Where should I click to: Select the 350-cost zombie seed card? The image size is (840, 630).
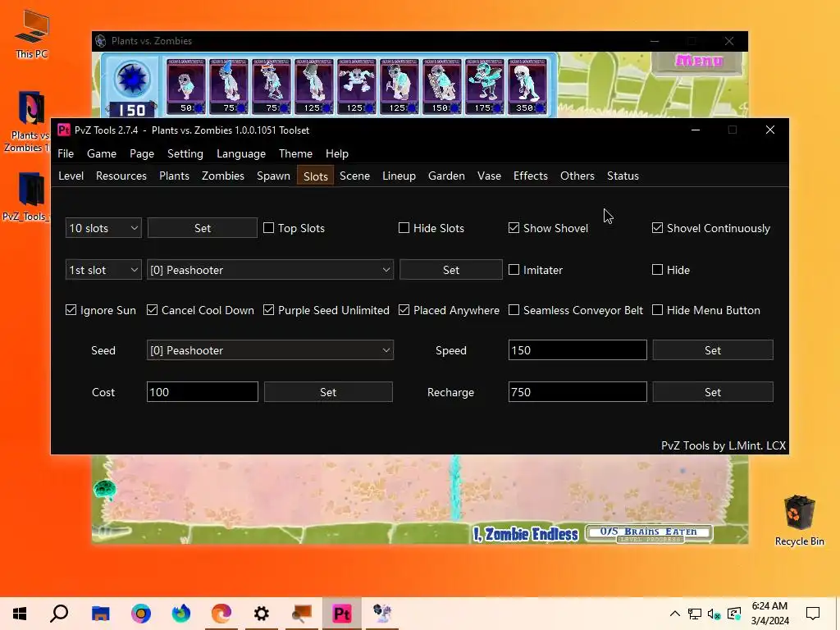click(527, 86)
